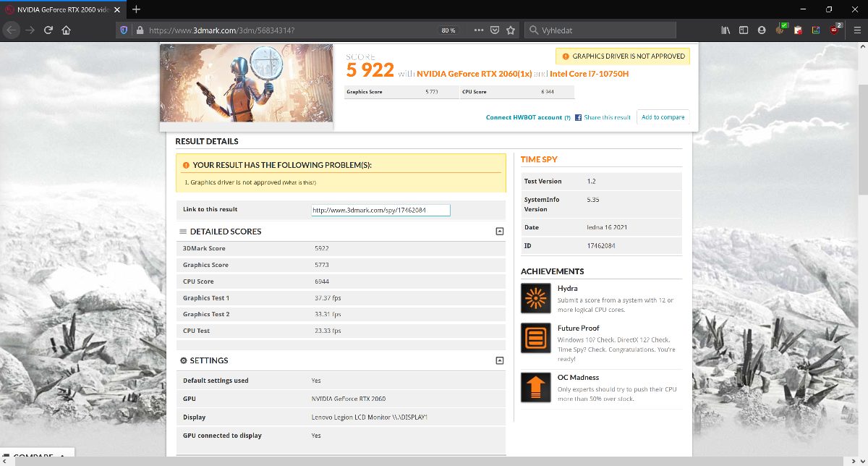The image size is (868, 466).
Task: Click the tracking protection shield icon
Action: click(123, 30)
